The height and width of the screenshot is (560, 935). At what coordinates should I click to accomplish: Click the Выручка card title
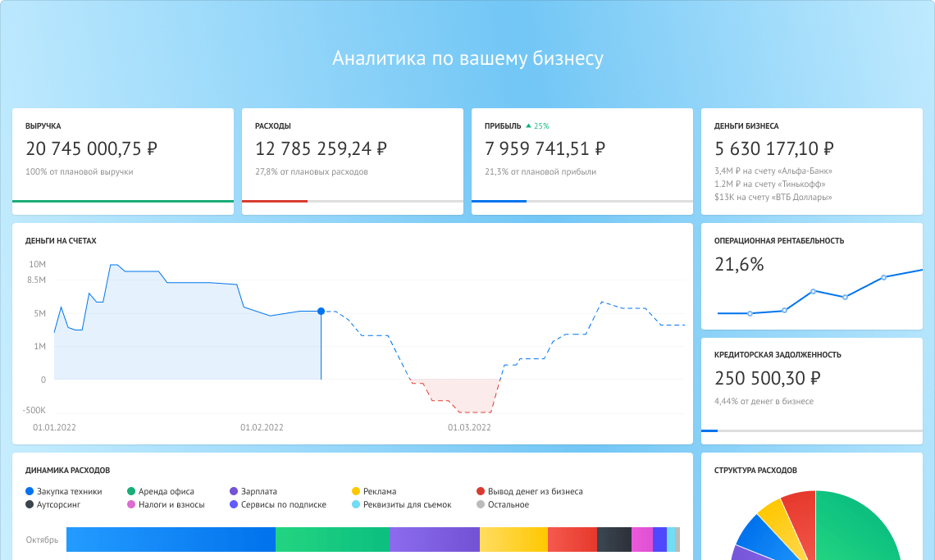(x=43, y=125)
